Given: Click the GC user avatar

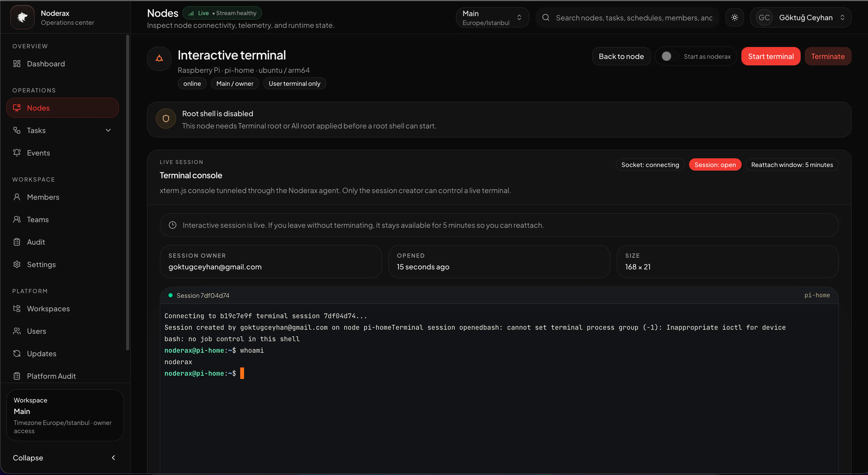Looking at the screenshot, I should pos(764,18).
